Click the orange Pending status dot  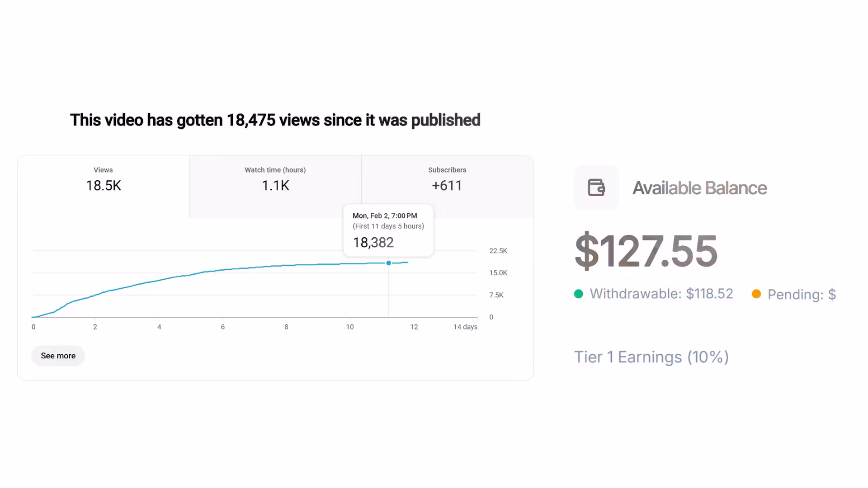(756, 294)
